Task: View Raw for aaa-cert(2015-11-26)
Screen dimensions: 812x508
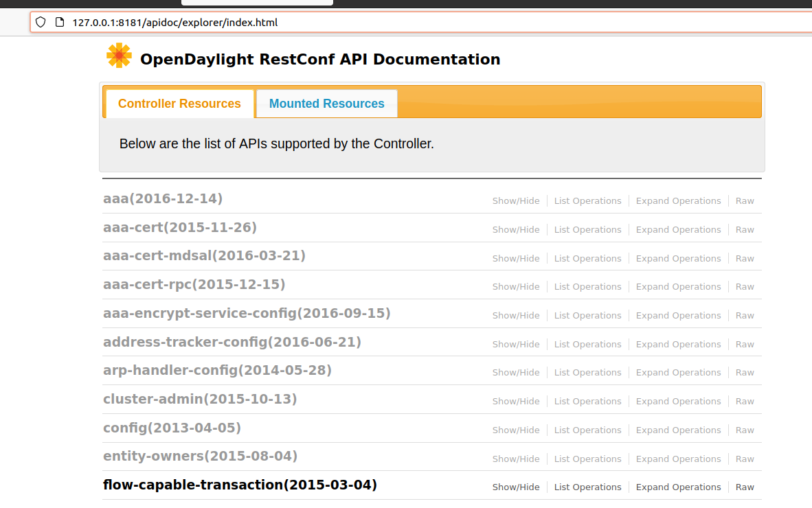Action: click(745, 230)
